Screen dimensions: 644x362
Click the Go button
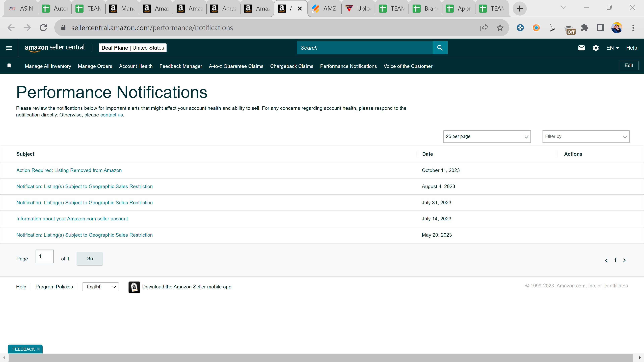(x=90, y=259)
